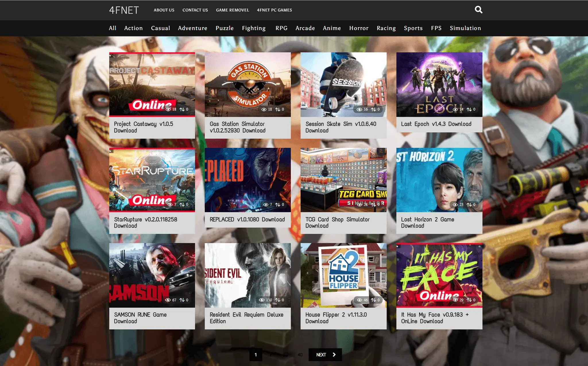Click House Flipper 2 v1.11.3.0 Download title

pyautogui.click(x=336, y=318)
